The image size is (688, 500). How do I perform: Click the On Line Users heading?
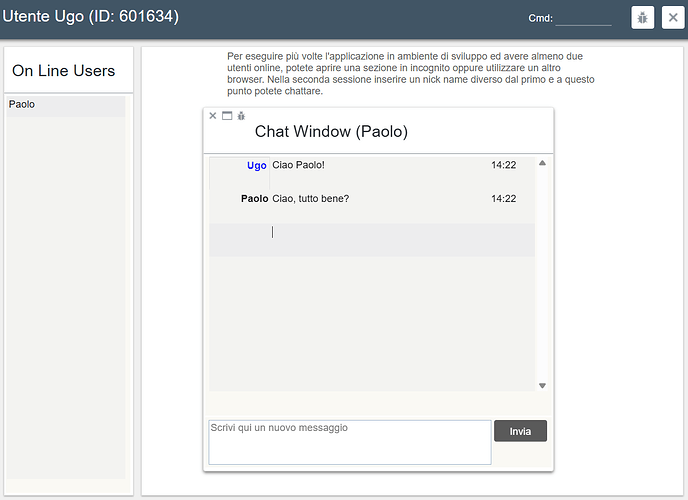pyautogui.click(x=64, y=71)
